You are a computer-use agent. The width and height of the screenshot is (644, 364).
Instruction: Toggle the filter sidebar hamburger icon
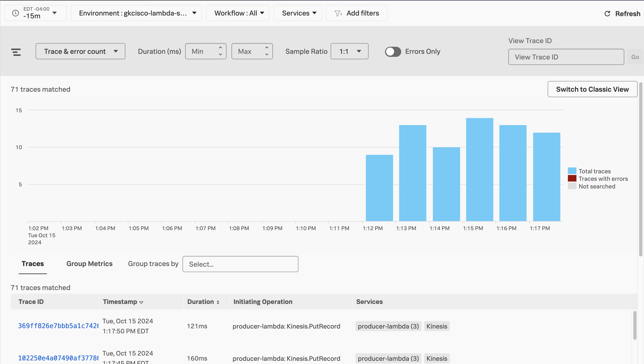16,52
